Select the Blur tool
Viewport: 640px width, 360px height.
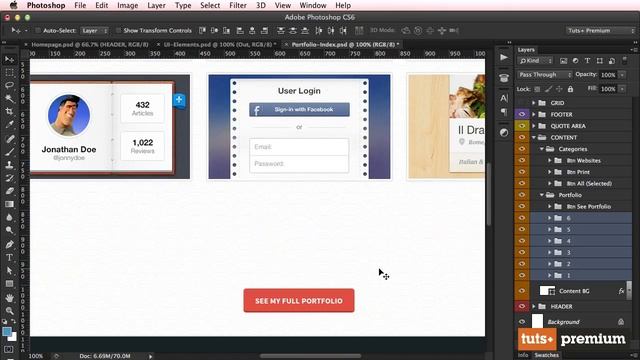pos(9,217)
